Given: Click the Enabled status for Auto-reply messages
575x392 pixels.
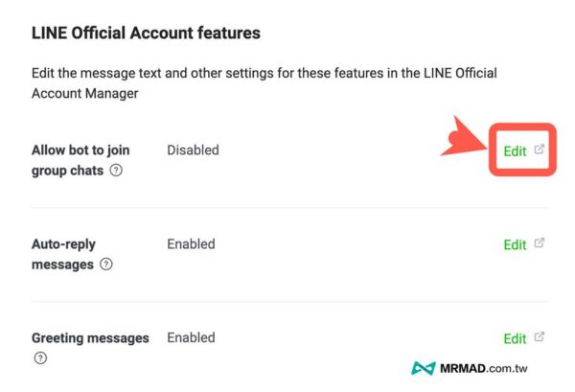Looking at the screenshot, I should 191,243.
